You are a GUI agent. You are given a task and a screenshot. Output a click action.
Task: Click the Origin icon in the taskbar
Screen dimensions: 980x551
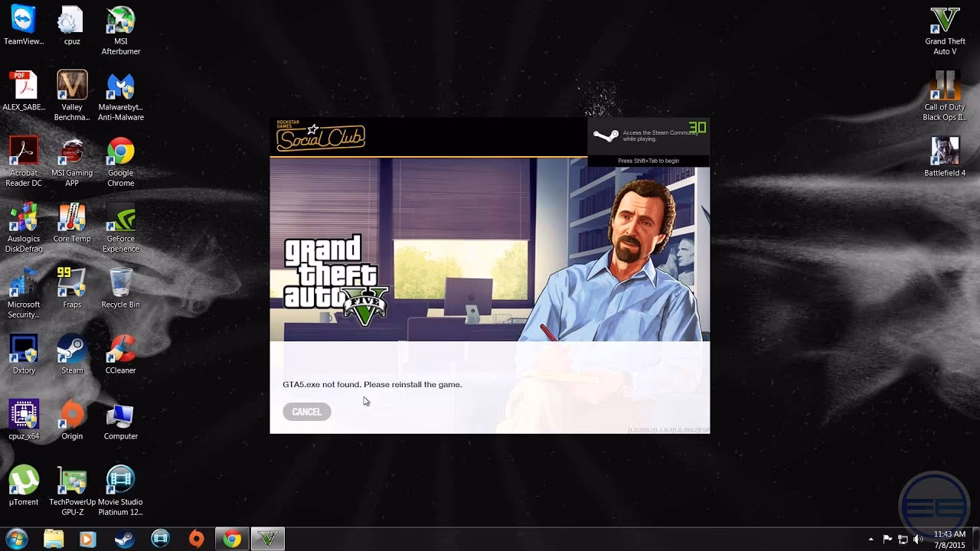click(196, 539)
